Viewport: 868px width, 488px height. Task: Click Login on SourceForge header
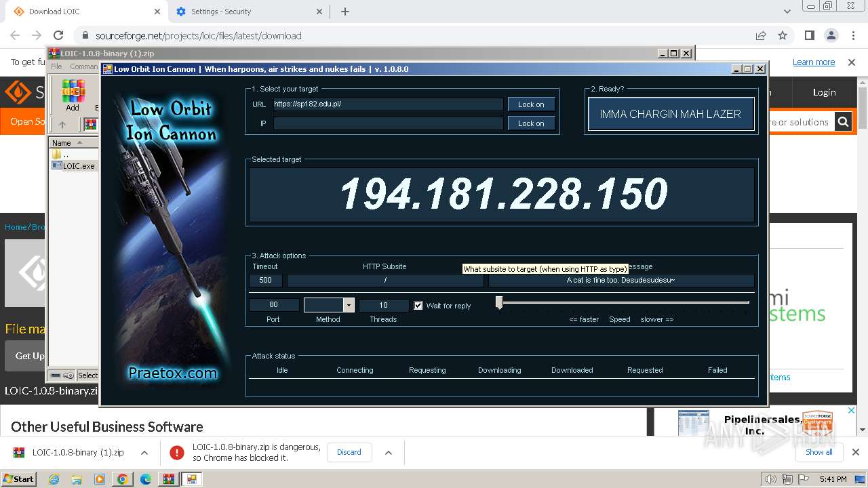click(824, 92)
